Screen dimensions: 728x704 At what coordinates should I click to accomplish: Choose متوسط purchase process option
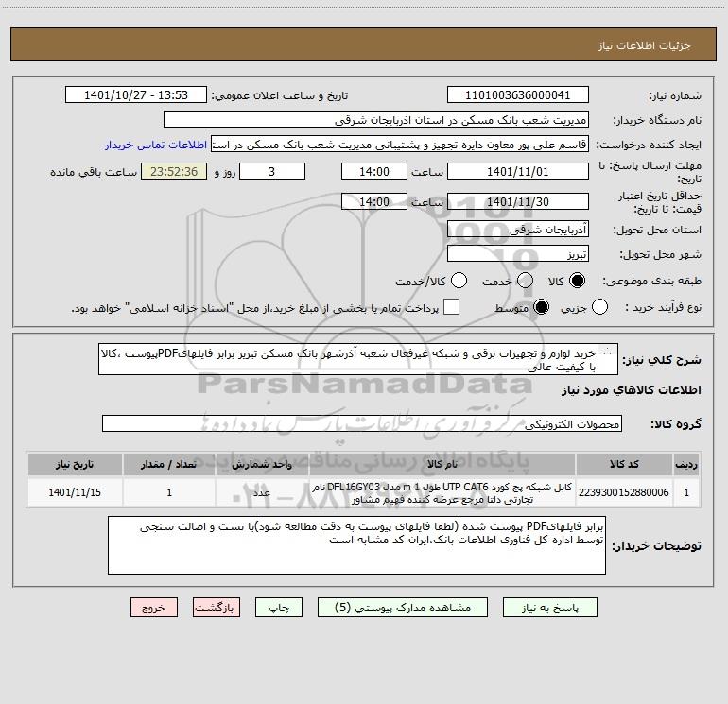click(541, 307)
